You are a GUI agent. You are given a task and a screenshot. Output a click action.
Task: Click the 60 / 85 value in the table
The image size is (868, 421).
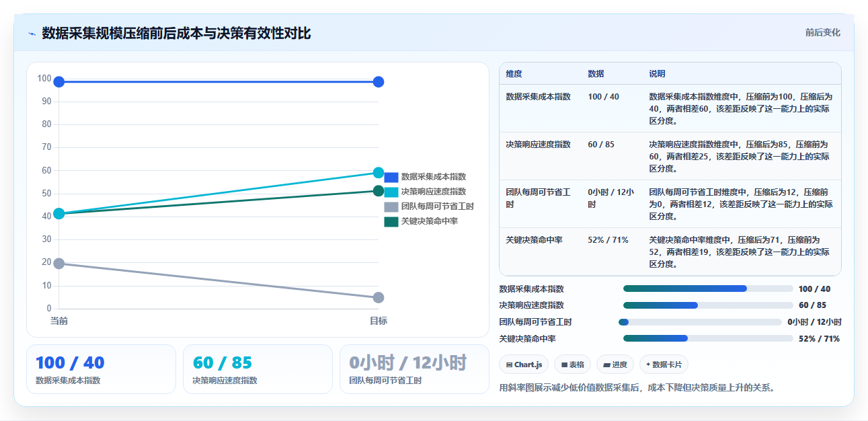click(601, 145)
